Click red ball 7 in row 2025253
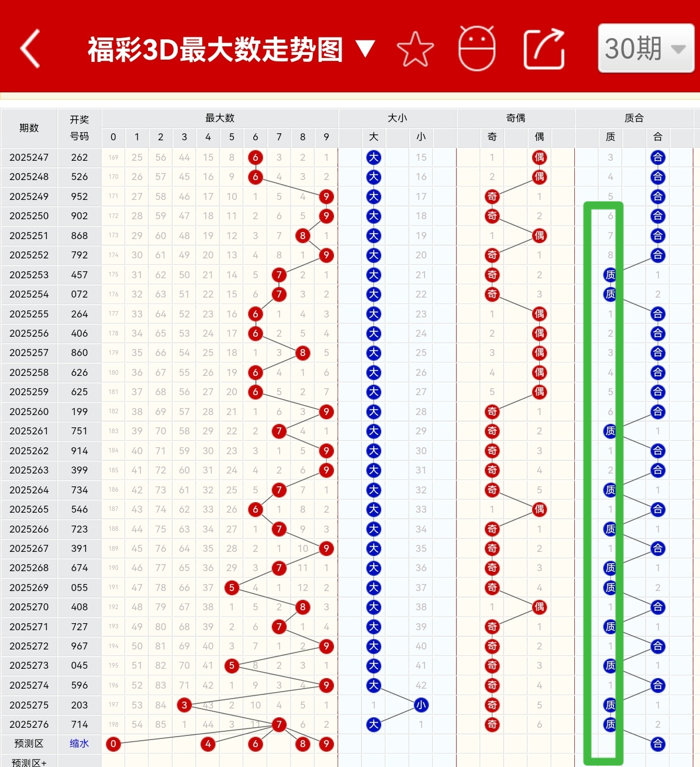Screen dimensions: 700x767 [x=279, y=275]
